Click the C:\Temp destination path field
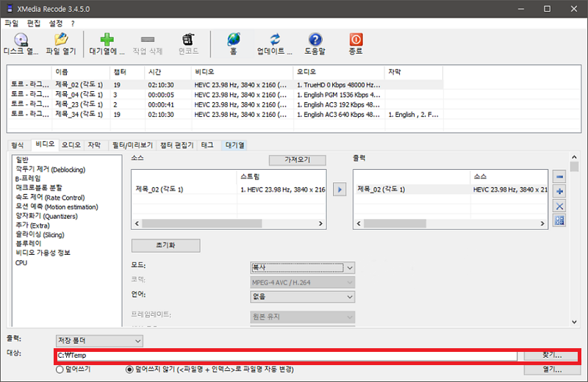This screenshot has height=382, width=588. pyautogui.click(x=287, y=356)
